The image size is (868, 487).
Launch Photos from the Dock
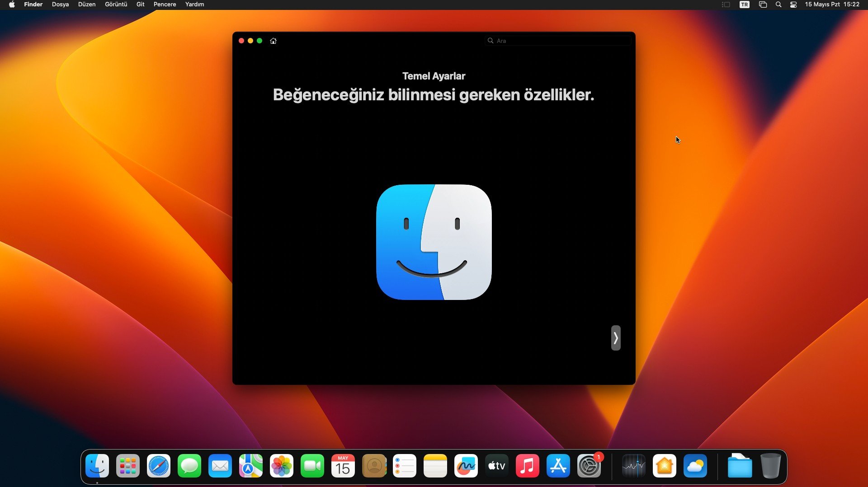(x=282, y=466)
